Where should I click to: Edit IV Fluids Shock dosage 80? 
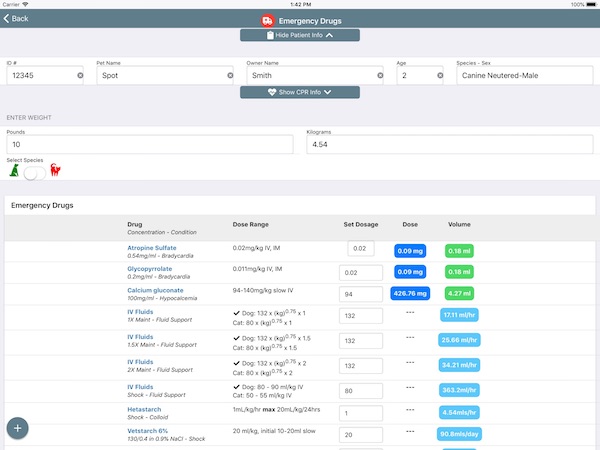click(361, 391)
